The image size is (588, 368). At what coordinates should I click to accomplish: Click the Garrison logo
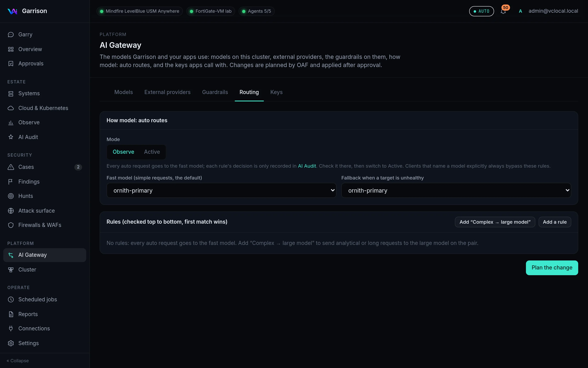tap(12, 11)
